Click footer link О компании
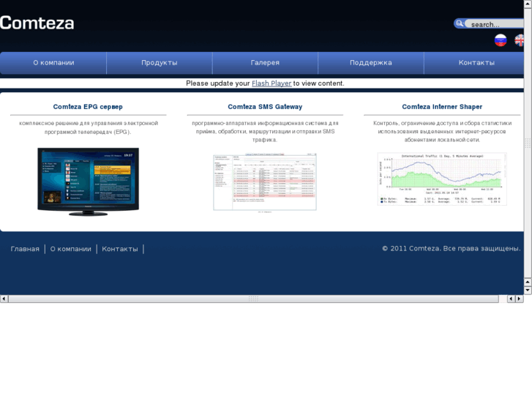This screenshot has height=399, width=532. click(x=70, y=249)
